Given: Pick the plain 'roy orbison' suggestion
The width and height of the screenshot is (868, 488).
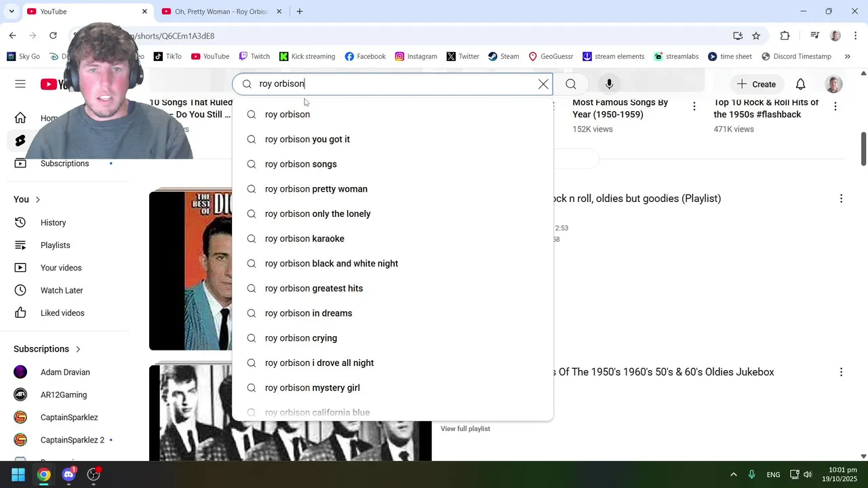Looking at the screenshot, I should coord(393,115).
